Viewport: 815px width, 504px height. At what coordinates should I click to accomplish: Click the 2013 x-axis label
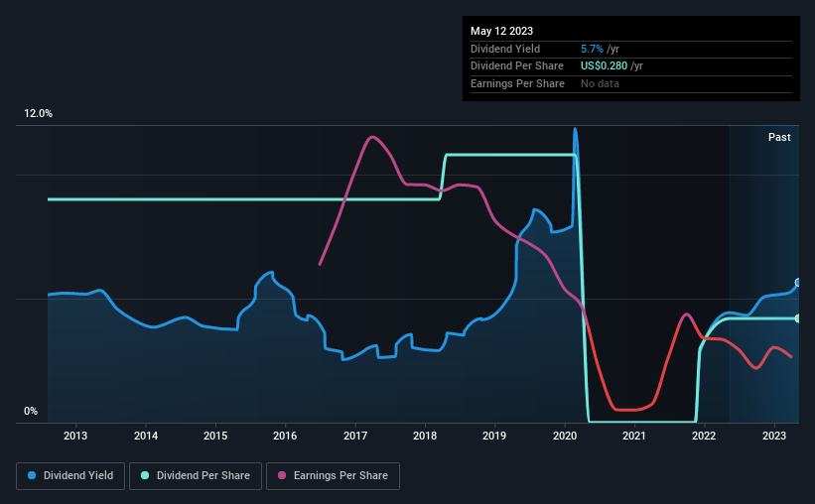(75, 436)
